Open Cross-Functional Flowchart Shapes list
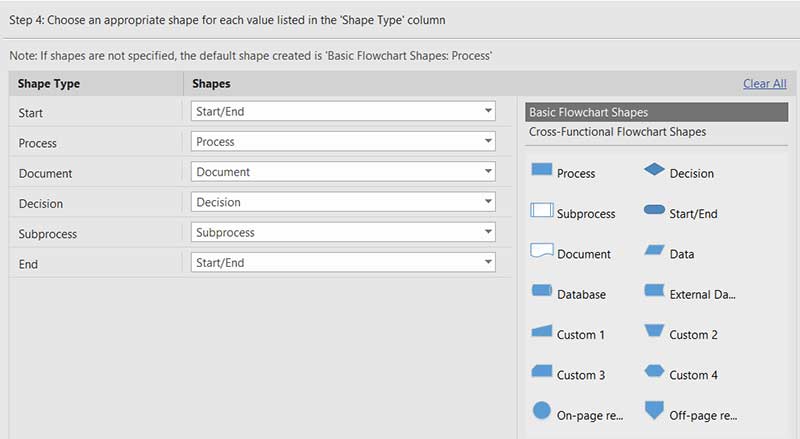 pyautogui.click(x=617, y=132)
